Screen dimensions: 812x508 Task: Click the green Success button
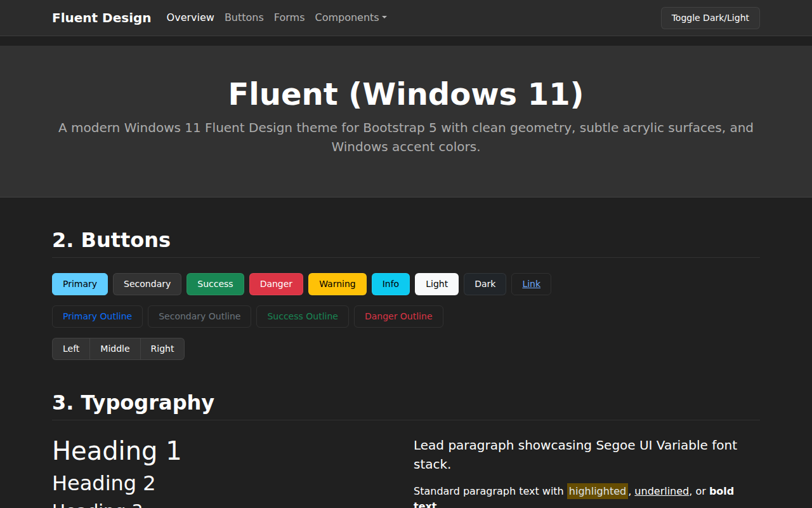point(215,284)
